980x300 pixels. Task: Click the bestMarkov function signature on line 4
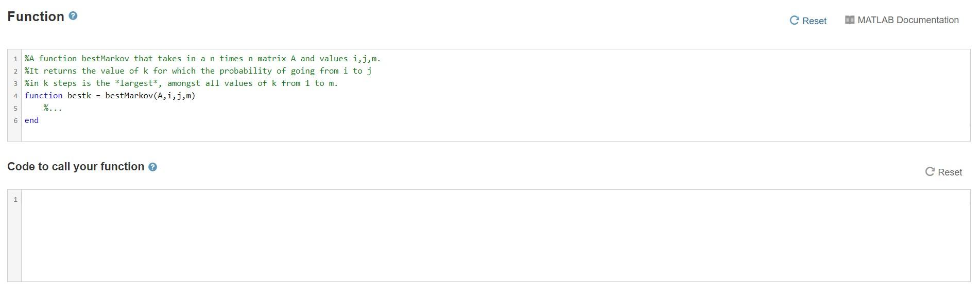110,95
